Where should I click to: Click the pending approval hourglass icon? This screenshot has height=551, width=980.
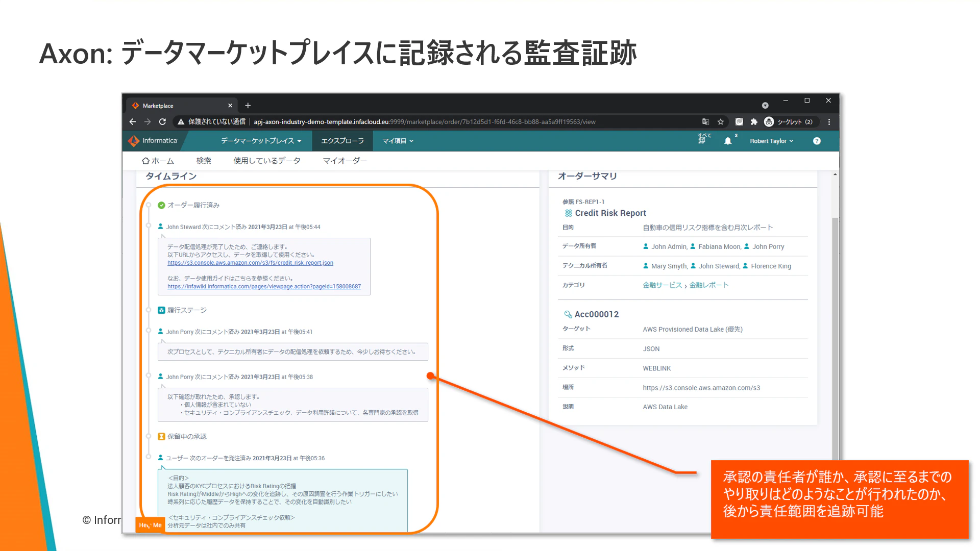tap(161, 437)
